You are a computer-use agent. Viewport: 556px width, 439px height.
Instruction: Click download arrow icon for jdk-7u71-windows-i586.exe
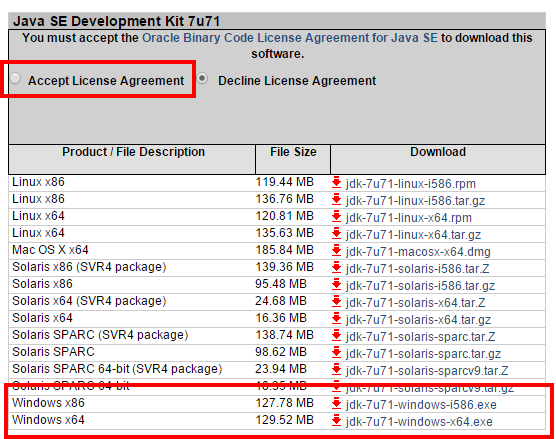point(336,404)
